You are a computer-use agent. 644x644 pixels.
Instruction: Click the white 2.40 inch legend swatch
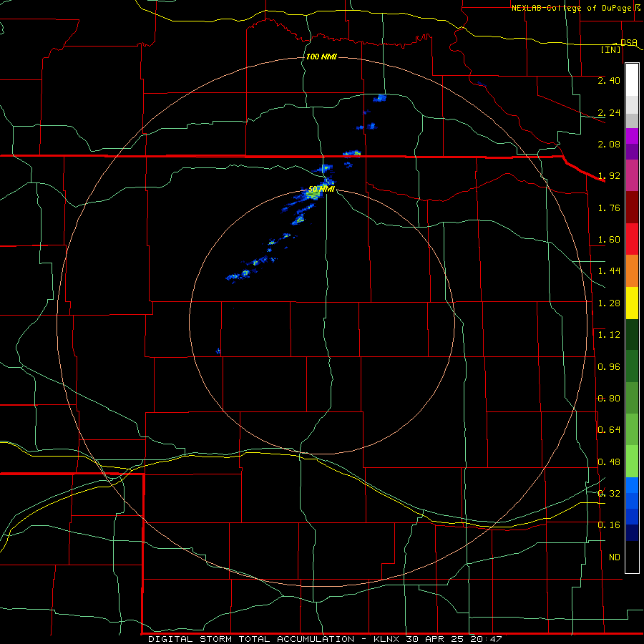tap(632, 79)
